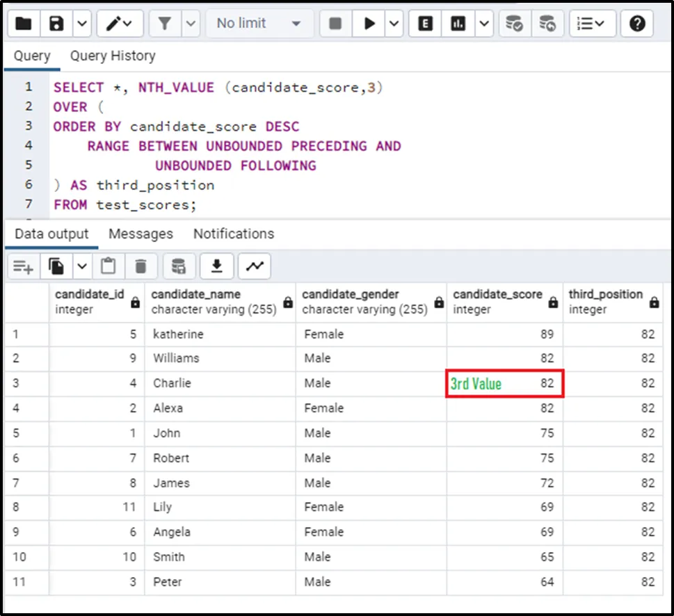Click the Add row icon

[24, 266]
